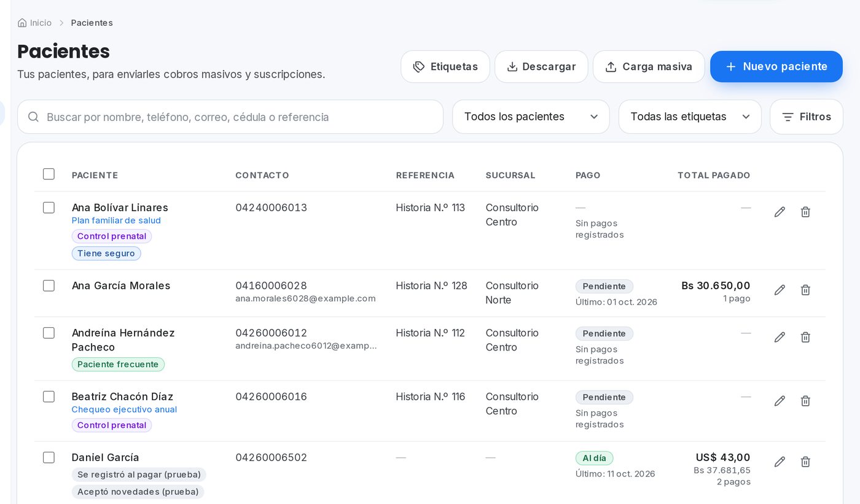
Task: Click Pendiente badge for Ana García Morales
Action: click(604, 286)
